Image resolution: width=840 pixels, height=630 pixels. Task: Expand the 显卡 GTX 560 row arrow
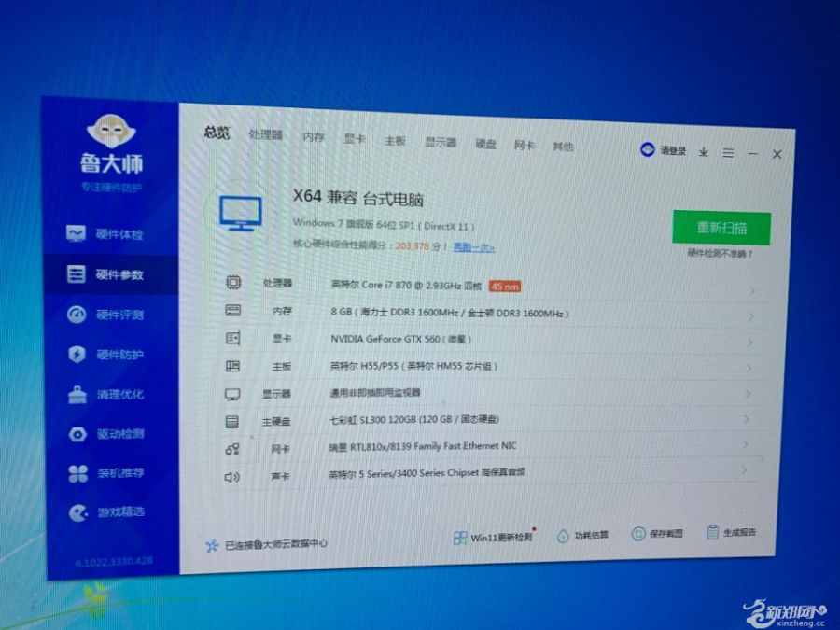click(x=750, y=342)
